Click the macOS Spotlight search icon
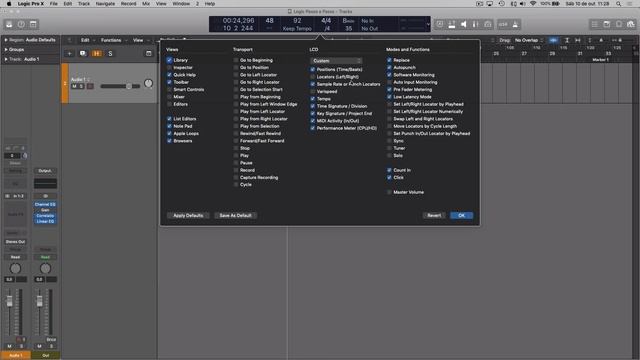The width and height of the screenshot is (640, 360). click(618, 4)
